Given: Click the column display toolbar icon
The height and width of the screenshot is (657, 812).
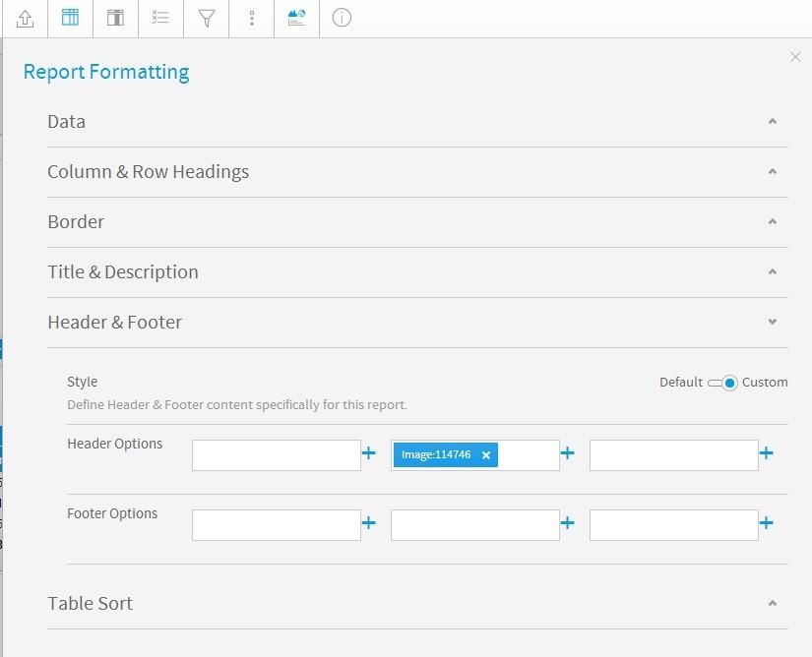Looking at the screenshot, I should [115, 18].
